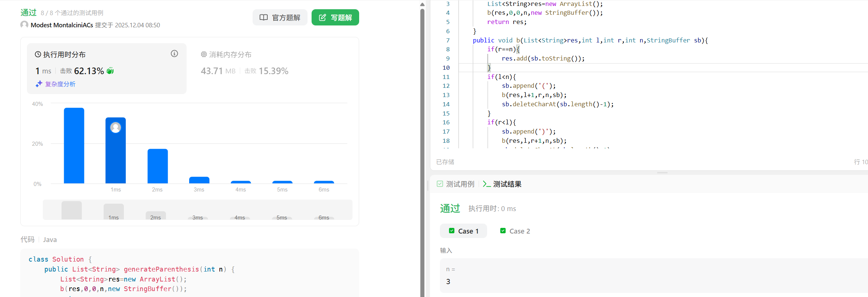This screenshot has height=297, width=868.
Task: Click the checkbox icon beside 测试用例
Action: [x=440, y=184]
